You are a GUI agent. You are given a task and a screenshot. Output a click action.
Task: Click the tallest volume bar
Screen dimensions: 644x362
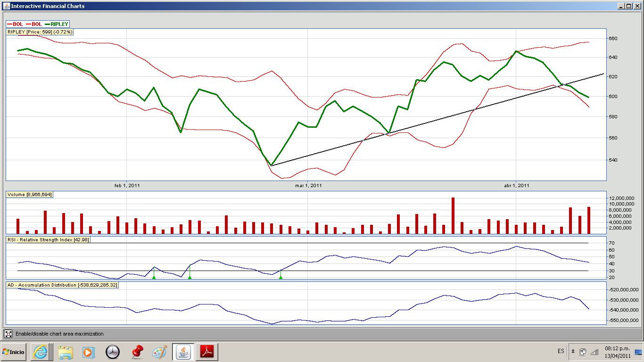pos(453,215)
